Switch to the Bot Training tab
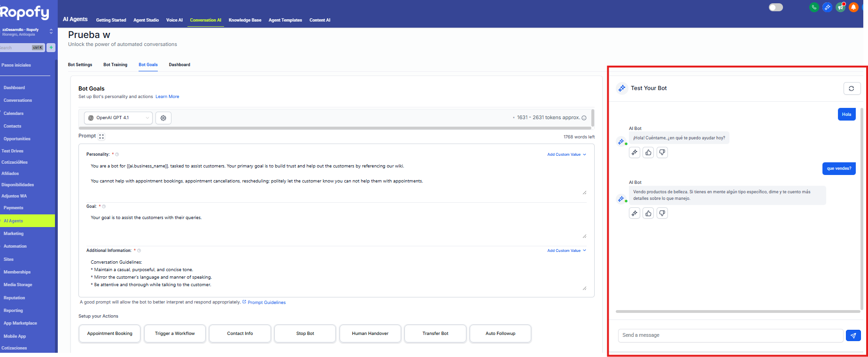868x357 pixels. [115, 65]
